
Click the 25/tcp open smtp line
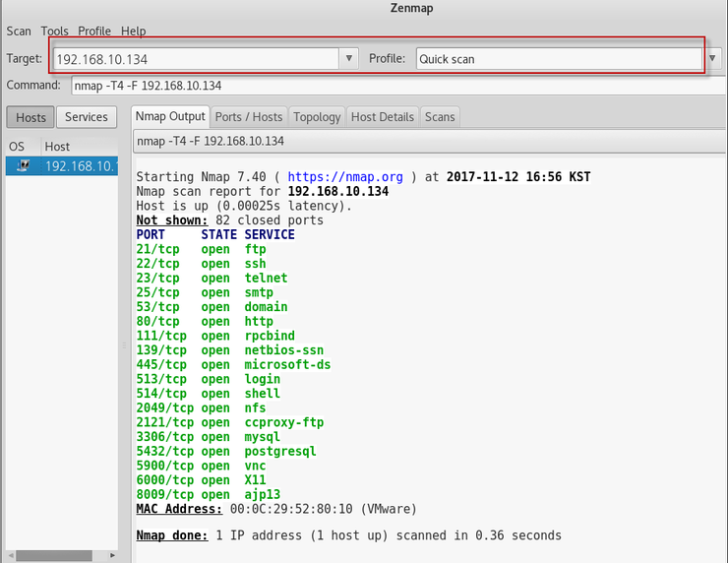[x=205, y=292]
